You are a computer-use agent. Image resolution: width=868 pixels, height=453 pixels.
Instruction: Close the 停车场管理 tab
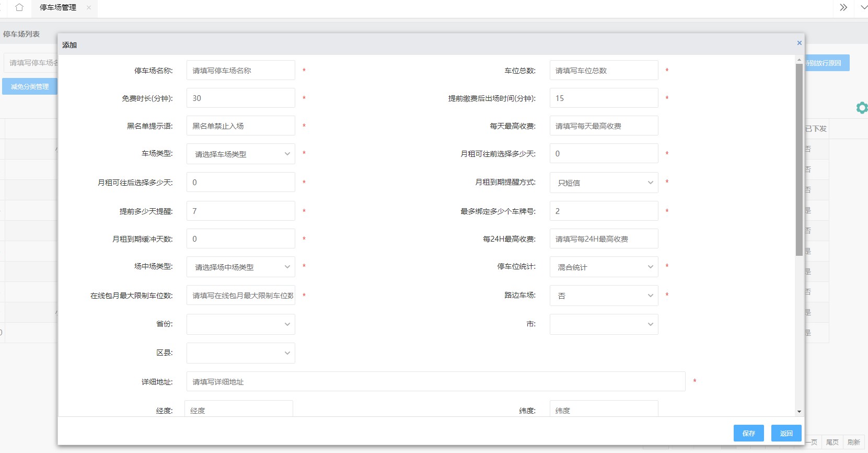pyautogui.click(x=89, y=7)
